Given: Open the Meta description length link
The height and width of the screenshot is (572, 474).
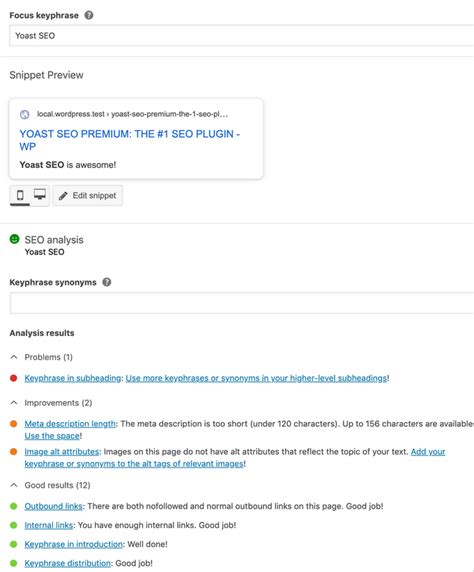Looking at the screenshot, I should point(70,424).
